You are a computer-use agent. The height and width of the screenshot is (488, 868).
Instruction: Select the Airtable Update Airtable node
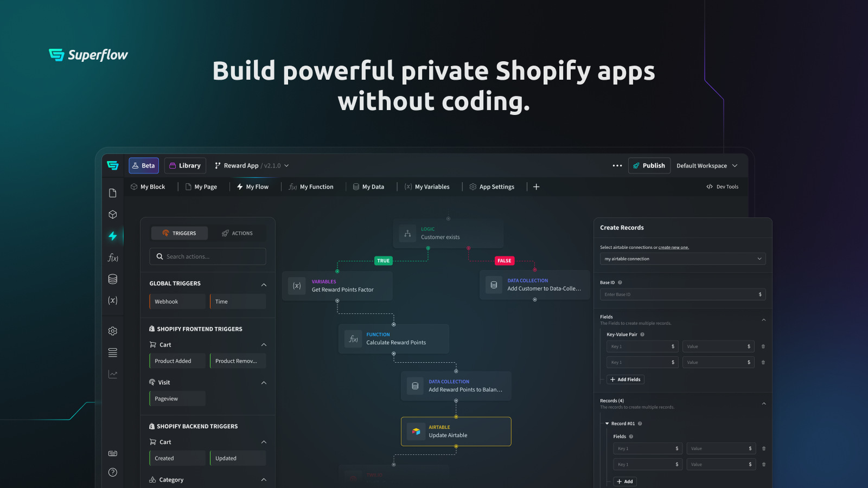456,432
